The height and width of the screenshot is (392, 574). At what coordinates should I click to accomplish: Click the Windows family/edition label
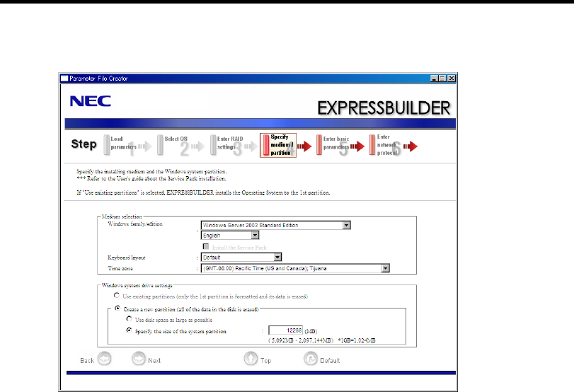click(x=135, y=224)
